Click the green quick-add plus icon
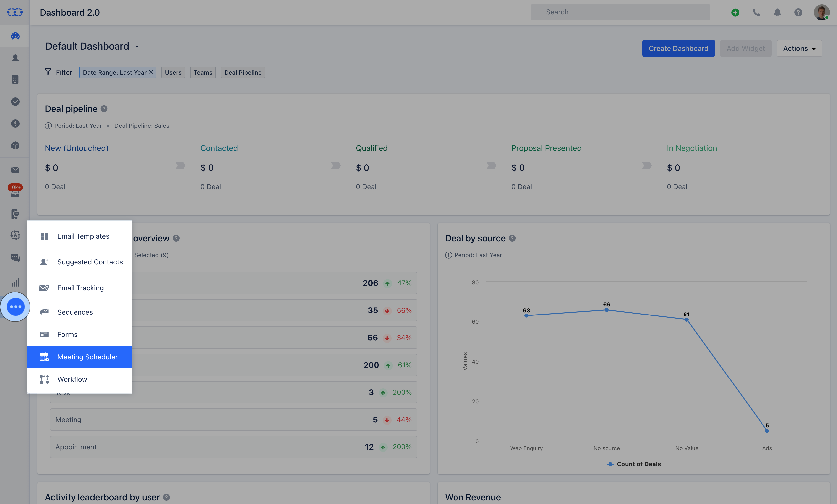The height and width of the screenshot is (504, 837). (735, 12)
